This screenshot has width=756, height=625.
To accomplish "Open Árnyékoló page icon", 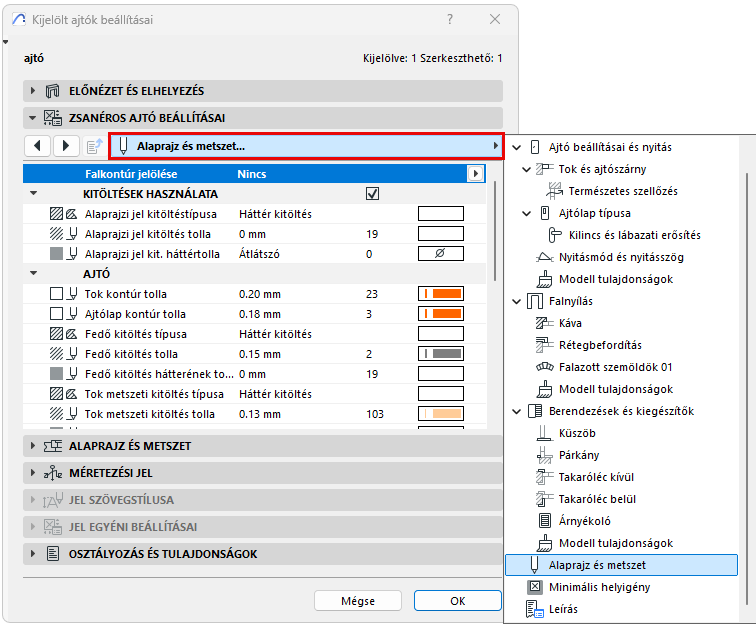I will point(544,521).
